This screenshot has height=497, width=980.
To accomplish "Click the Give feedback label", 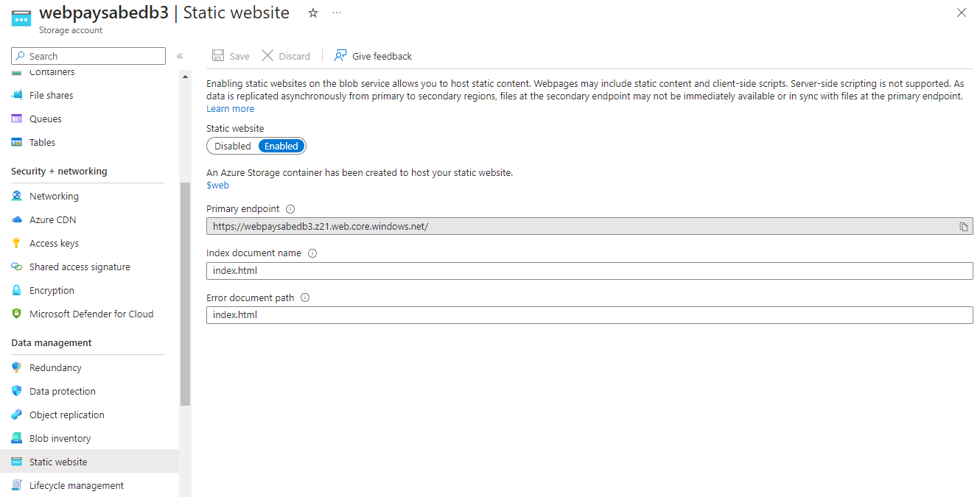I will pos(382,57).
